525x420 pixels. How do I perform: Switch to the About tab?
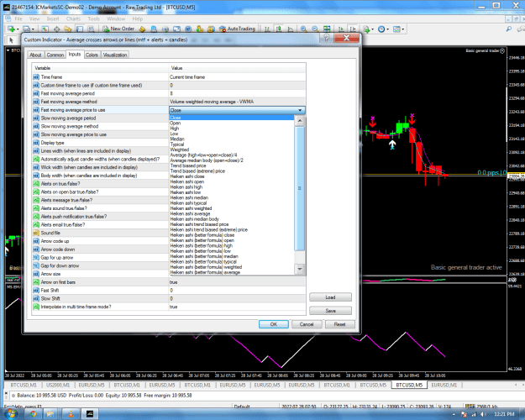(x=35, y=55)
